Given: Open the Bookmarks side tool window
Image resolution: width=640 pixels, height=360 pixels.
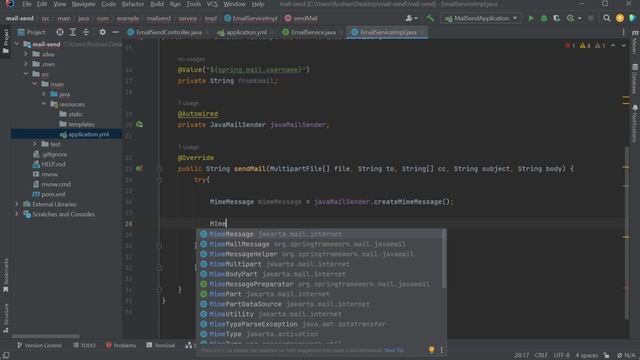Looking at the screenshot, I should pyautogui.click(x=6, y=276).
